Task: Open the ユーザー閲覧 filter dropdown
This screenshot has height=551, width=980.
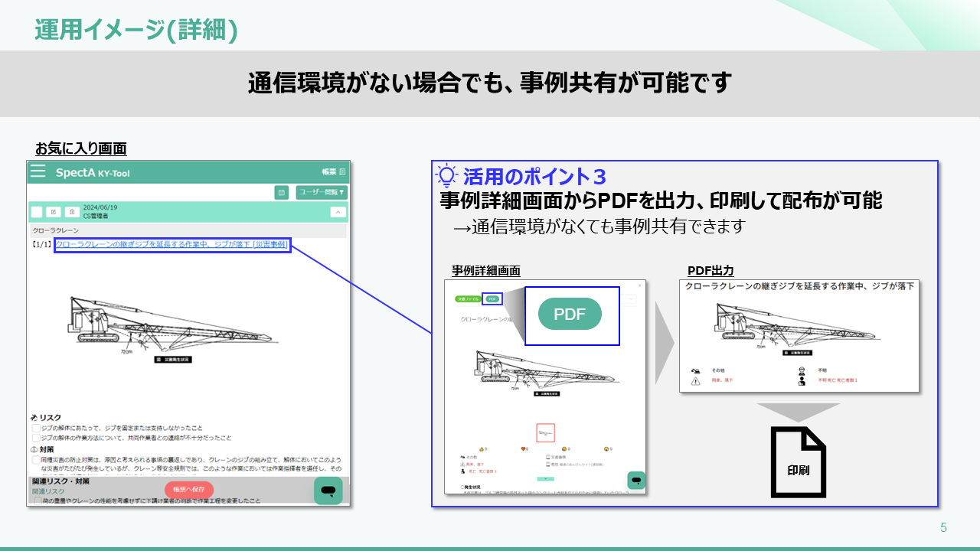Action: pos(322,193)
